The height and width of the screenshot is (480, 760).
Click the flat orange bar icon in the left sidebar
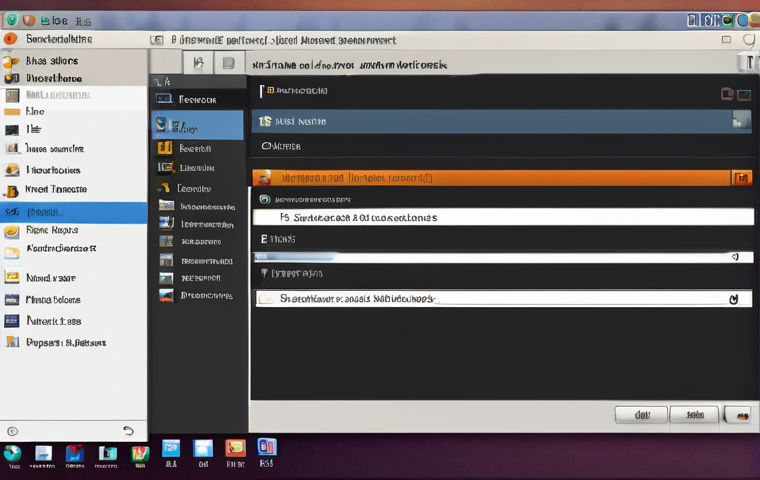(x=12, y=112)
